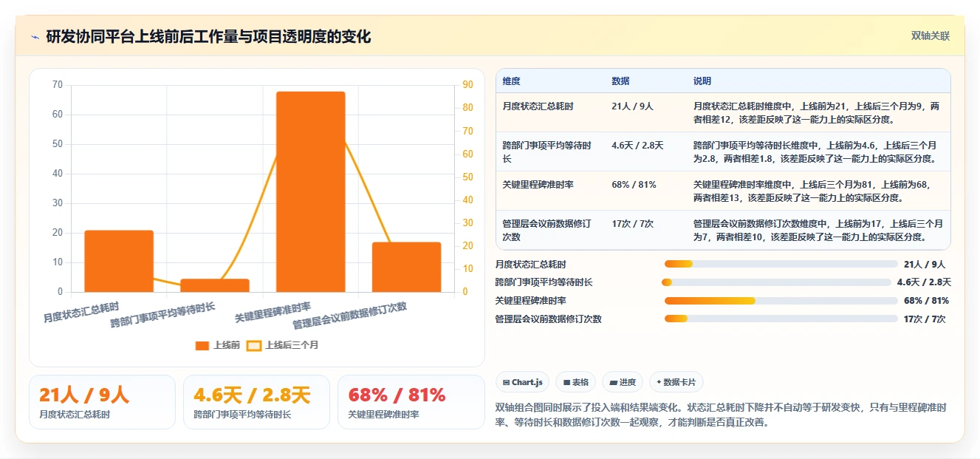Click the table cell 21人 / 9人

(632, 106)
